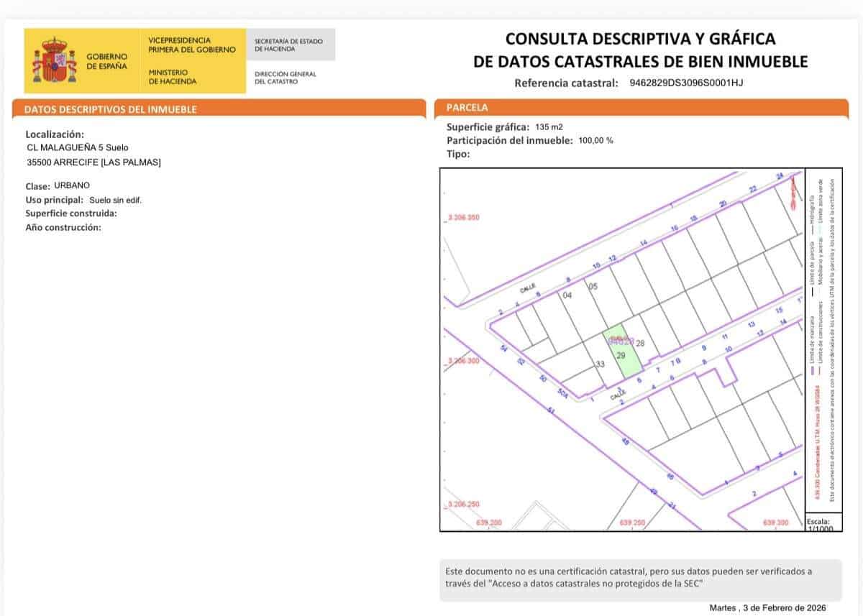Toggle visibility of parcel 33 on map
Viewport: 863px width, 616px height.
[x=601, y=364]
